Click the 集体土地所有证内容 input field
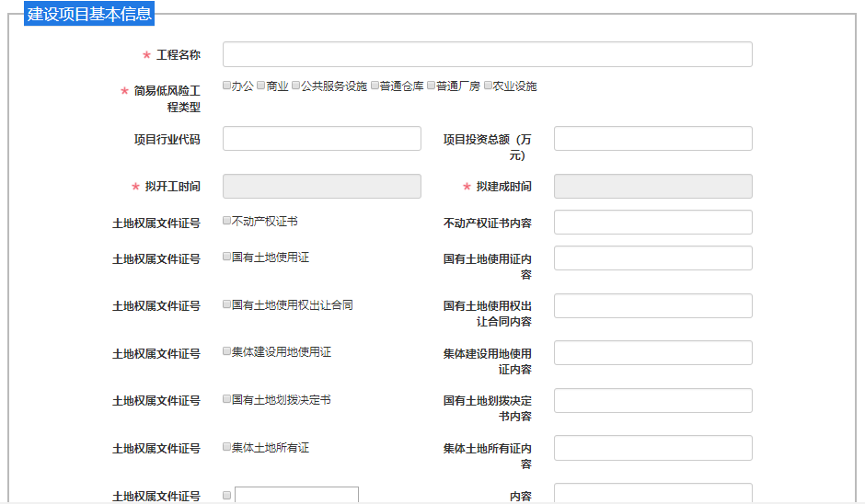Screen dimensions: 865x504 [x=653, y=448]
